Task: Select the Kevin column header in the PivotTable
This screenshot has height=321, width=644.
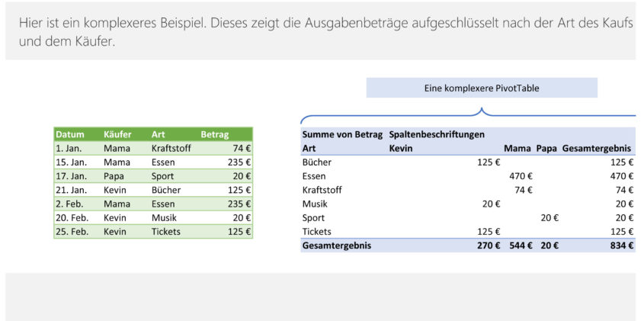Action: pyautogui.click(x=401, y=148)
